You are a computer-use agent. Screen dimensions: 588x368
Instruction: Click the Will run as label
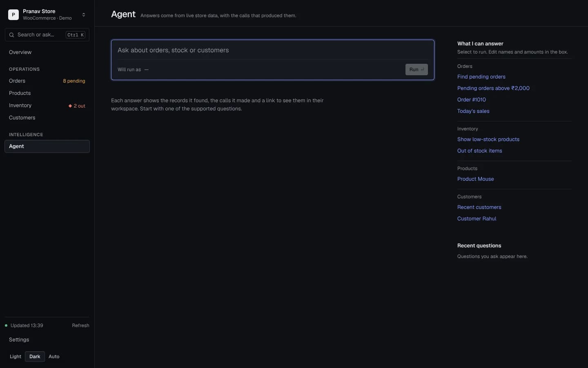(129, 70)
